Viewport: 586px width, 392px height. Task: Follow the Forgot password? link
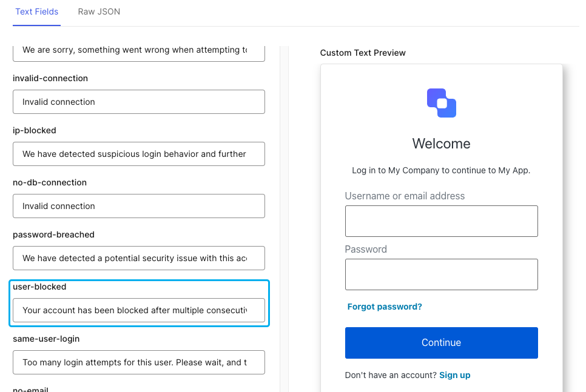coord(385,307)
